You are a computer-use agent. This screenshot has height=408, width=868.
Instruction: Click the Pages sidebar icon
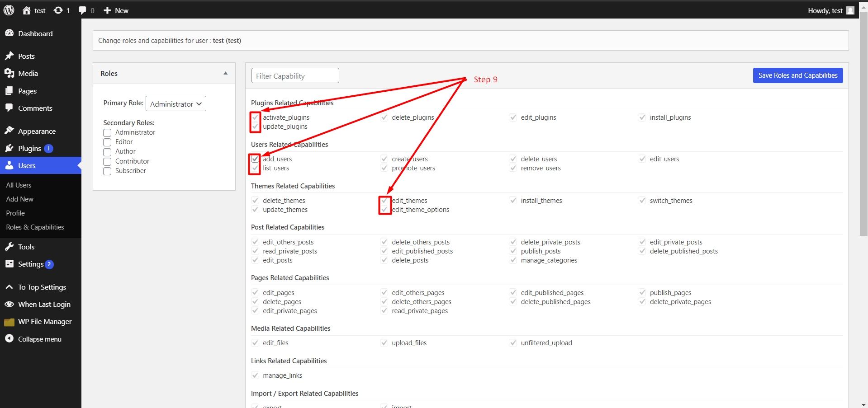[9, 91]
